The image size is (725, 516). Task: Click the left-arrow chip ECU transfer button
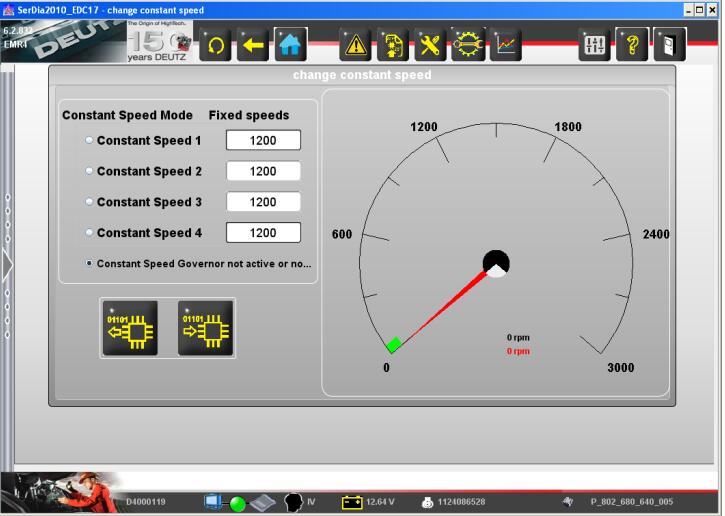pos(129,328)
